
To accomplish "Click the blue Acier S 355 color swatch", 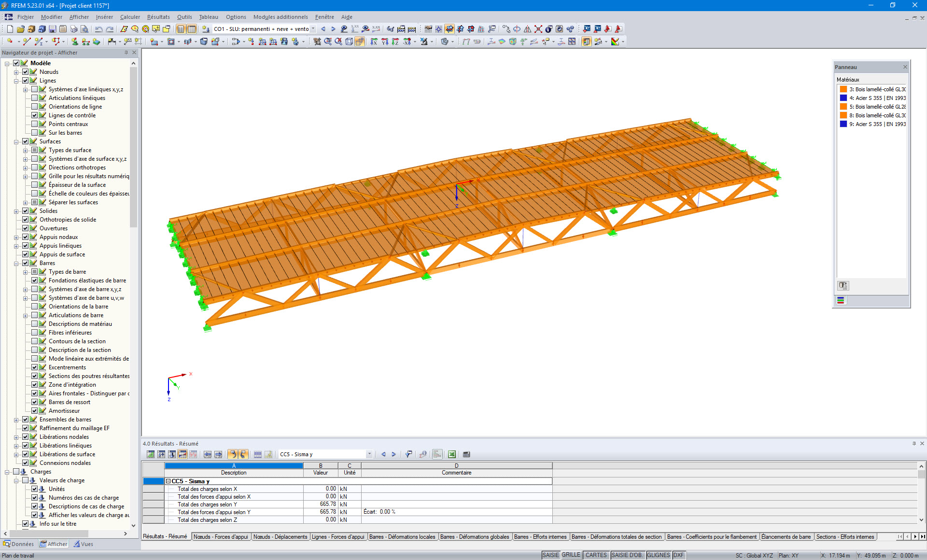I will tap(843, 98).
